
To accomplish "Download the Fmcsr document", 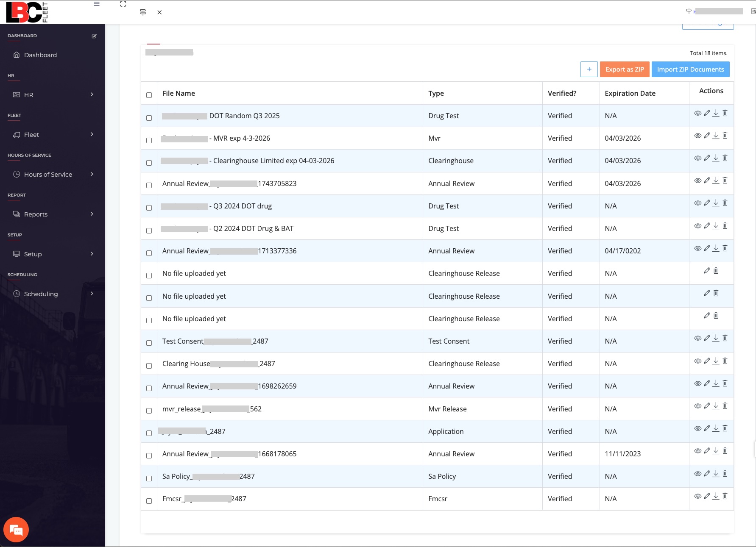I will (716, 496).
